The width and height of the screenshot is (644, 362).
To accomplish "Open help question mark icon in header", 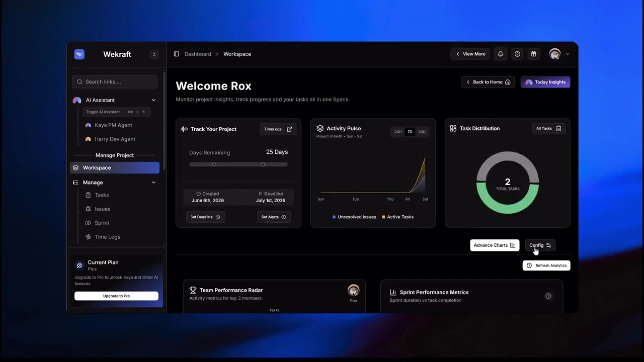I will (x=517, y=54).
